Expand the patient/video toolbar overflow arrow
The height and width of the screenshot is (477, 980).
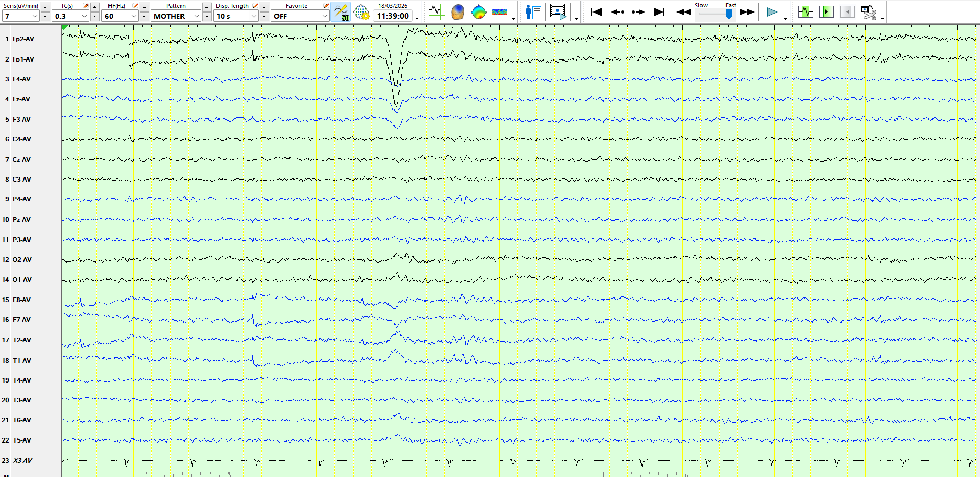pyautogui.click(x=576, y=19)
